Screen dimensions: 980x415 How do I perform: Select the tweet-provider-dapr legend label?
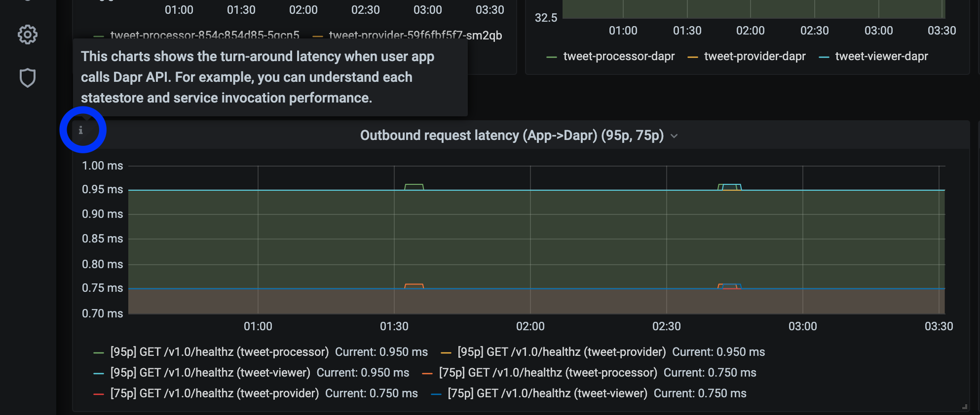tap(754, 57)
